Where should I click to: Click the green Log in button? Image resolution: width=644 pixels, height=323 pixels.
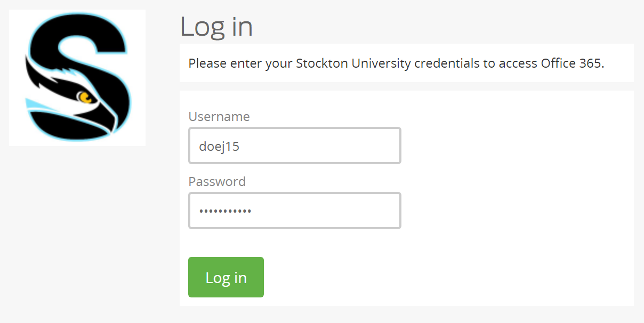[226, 277]
